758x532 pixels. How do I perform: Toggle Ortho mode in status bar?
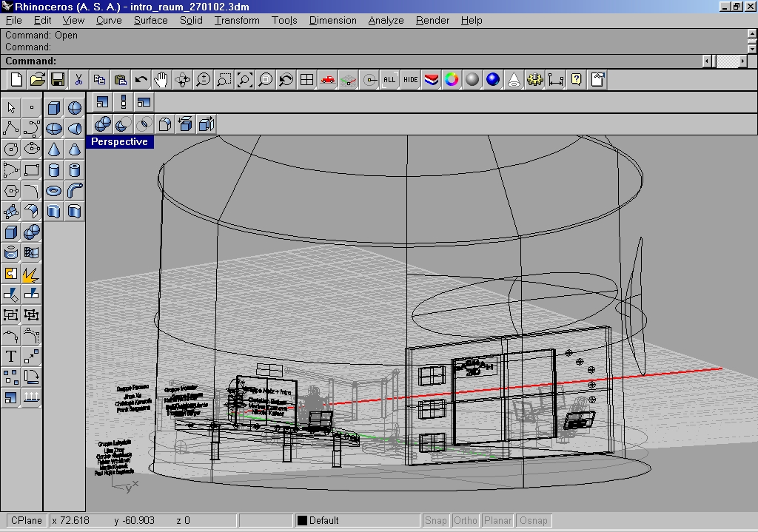point(466,520)
